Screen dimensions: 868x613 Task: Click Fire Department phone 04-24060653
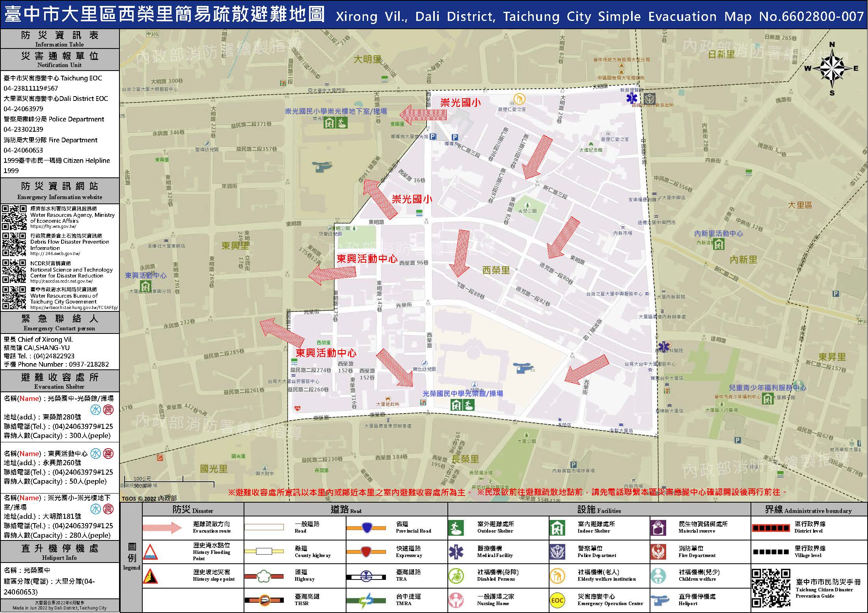pyautogui.click(x=23, y=150)
